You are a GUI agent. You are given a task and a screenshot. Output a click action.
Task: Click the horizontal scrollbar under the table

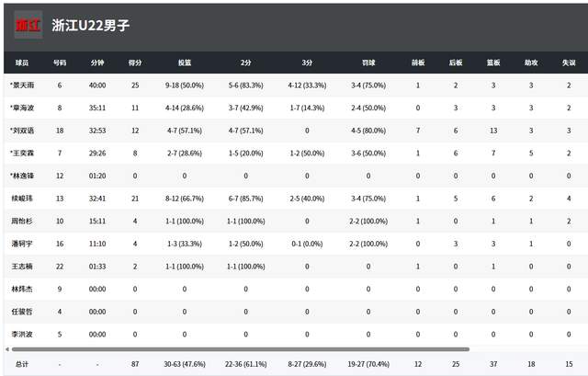pyautogui.click(x=241, y=349)
